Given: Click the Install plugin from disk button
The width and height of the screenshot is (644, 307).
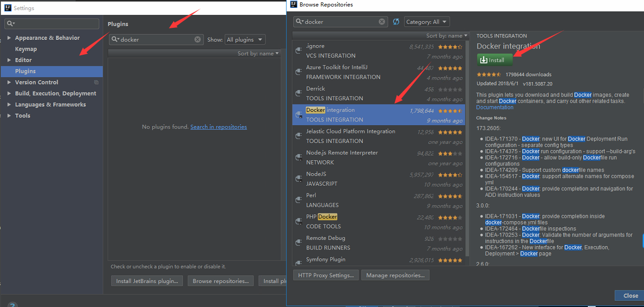Looking at the screenshot, I should coord(273,281).
